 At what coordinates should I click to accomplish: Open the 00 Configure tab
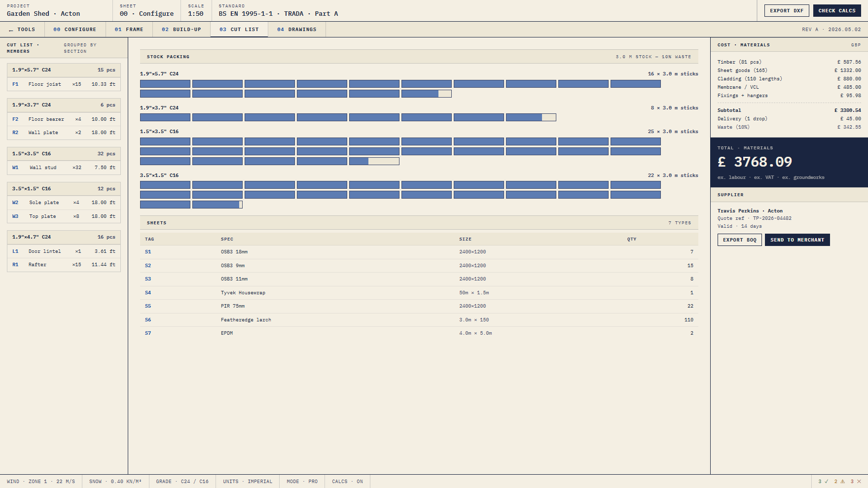(75, 30)
